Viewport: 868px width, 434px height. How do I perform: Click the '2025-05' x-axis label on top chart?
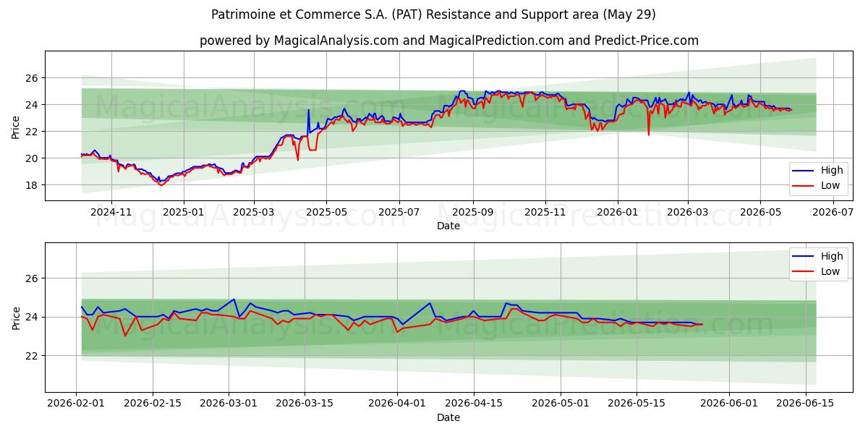tap(326, 213)
